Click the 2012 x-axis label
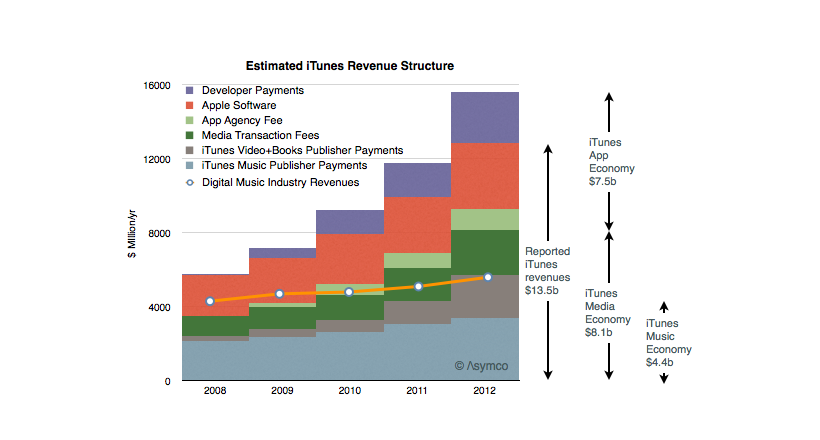This screenshot has width=820, height=440. pyautogui.click(x=484, y=390)
